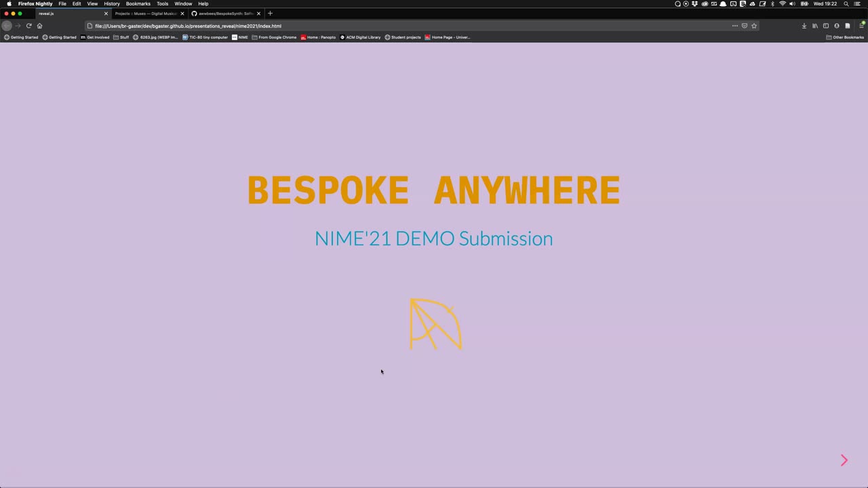This screenshot has height=488, width=868.
Task: Close the reveal.js tab
Action: tap(106, 14)
